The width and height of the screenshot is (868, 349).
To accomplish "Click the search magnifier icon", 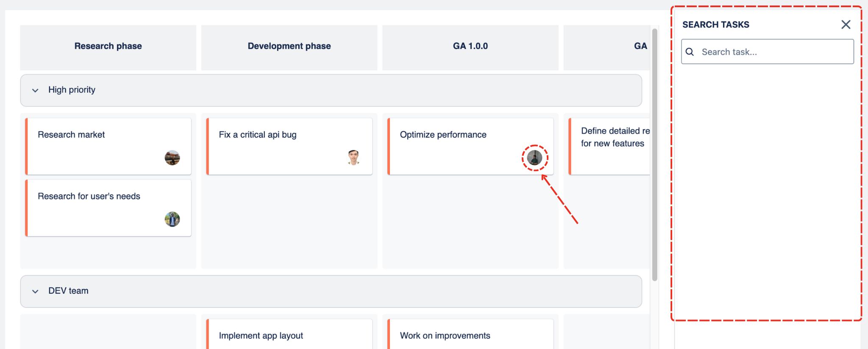I will (x=690, y=52).
